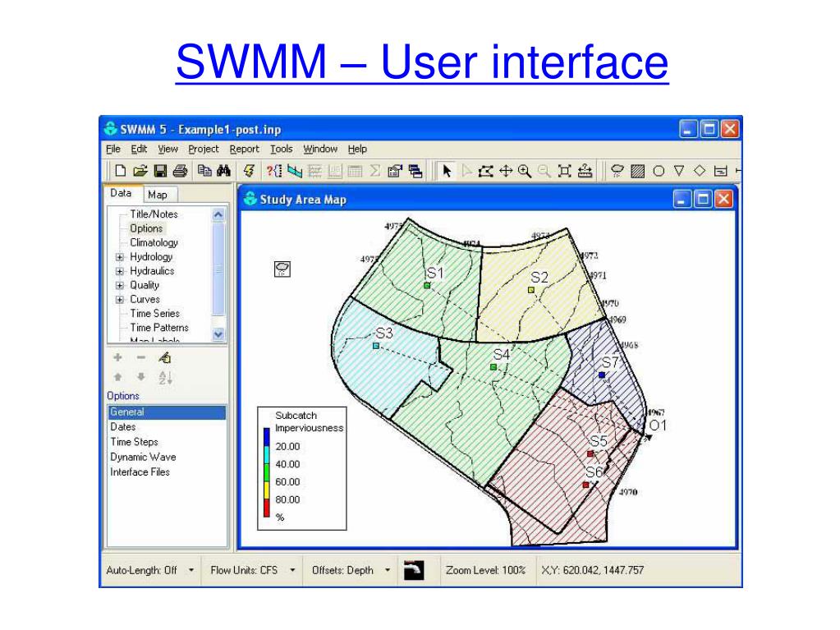Choose the Select Region polygon tool
Screen dimensions: 840x630
pyautogui.click(x=485, y=171)
